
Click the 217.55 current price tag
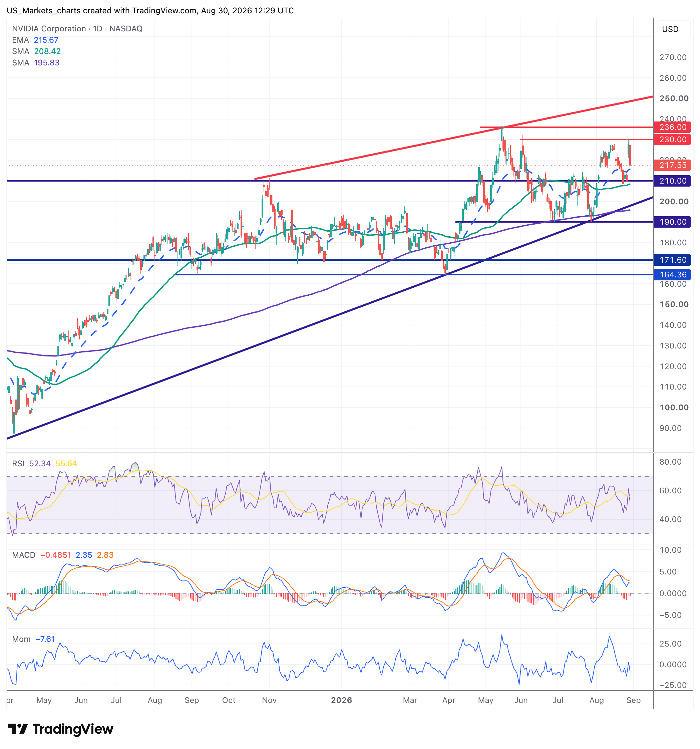(673, 165)
